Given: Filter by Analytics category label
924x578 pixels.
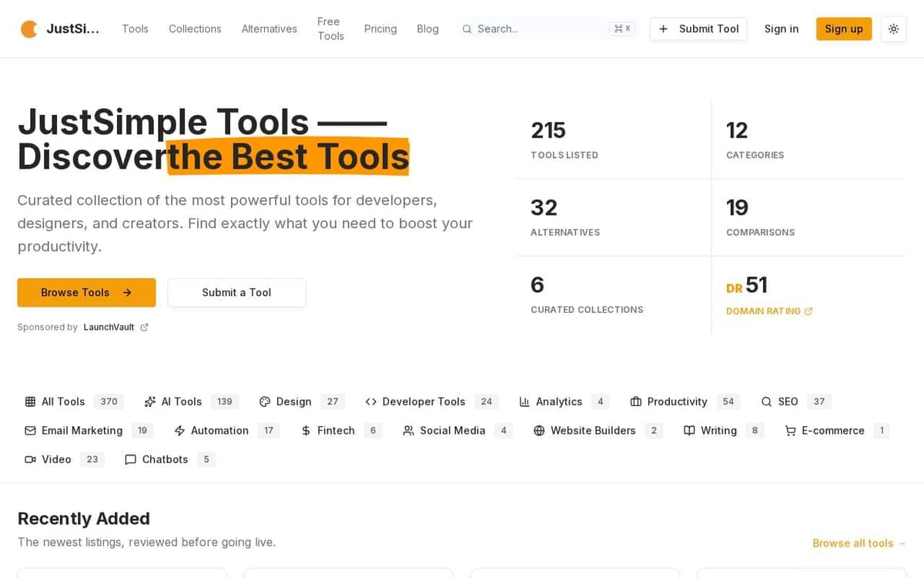Looking at the screenshot, I should 559,402.
